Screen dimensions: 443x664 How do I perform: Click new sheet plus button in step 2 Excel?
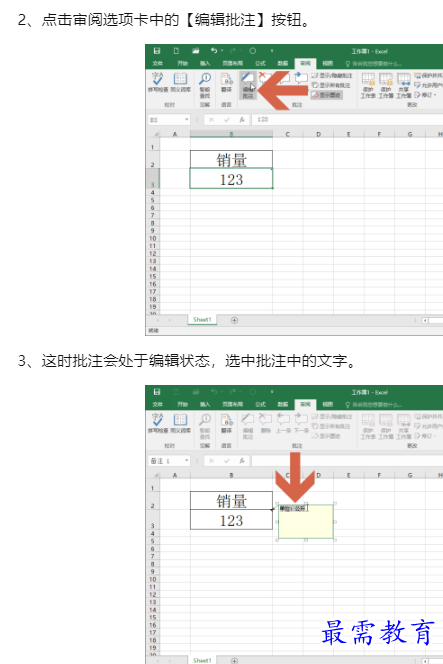[234, 320]
